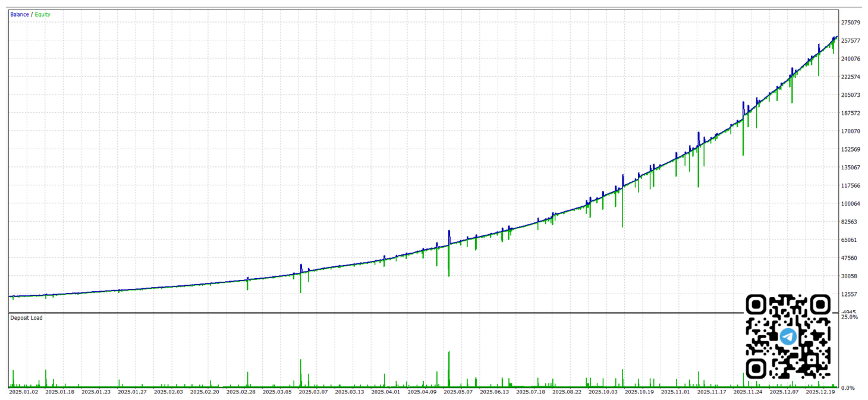Click the 187572 axis value
Screen dimensions: 868x400
point(851,113)
